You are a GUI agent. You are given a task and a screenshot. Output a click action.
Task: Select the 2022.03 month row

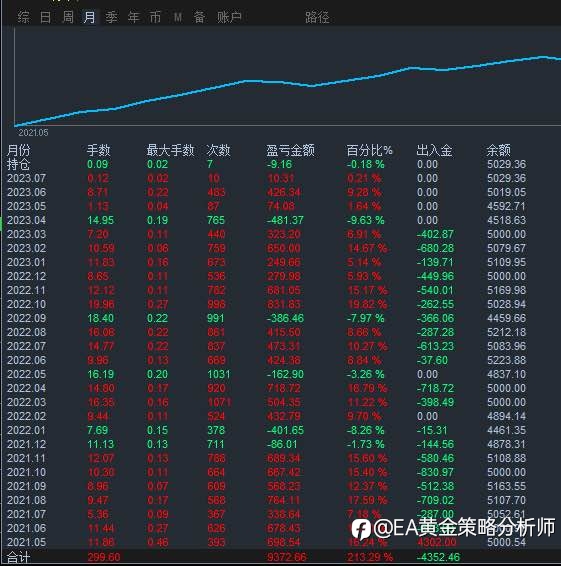(x=266, y=402)
